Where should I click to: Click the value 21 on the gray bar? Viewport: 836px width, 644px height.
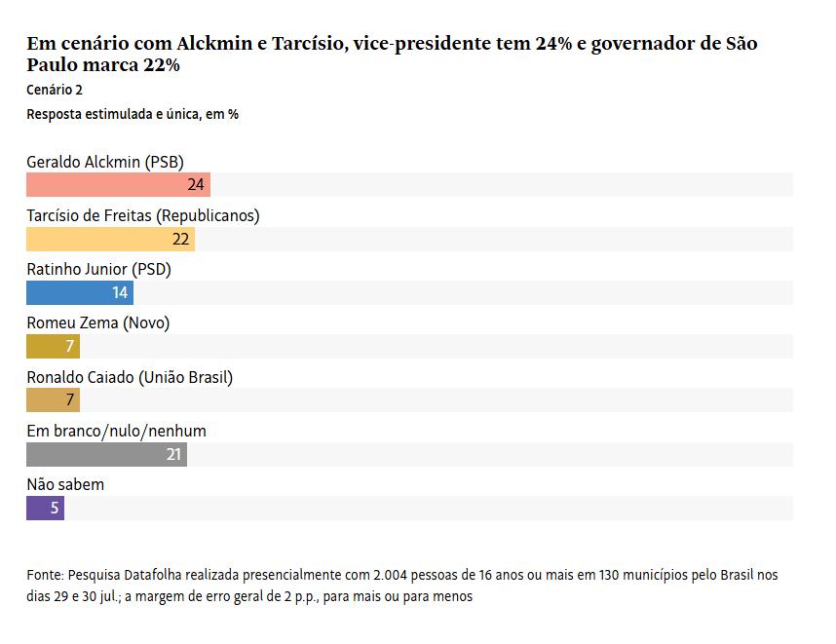point(173,454)
